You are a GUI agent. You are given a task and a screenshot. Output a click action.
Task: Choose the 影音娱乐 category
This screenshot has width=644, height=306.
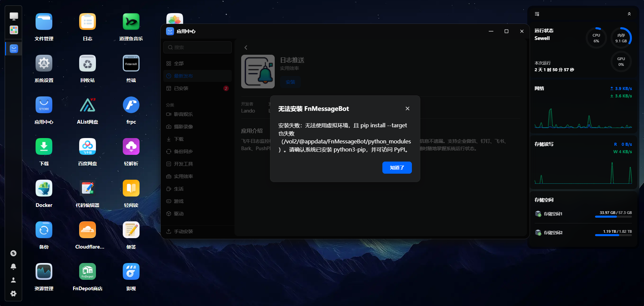[x=198, y=114]
